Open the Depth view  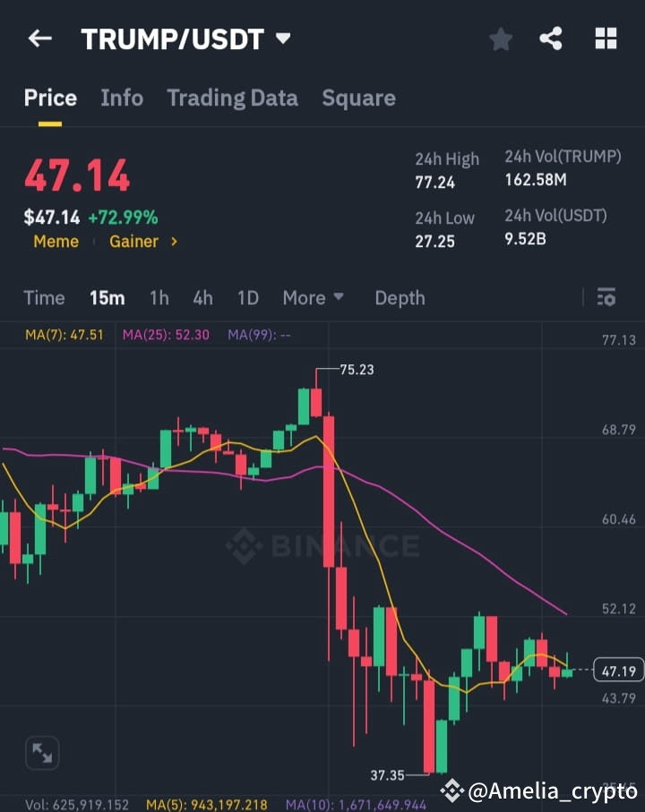(400, 297)
